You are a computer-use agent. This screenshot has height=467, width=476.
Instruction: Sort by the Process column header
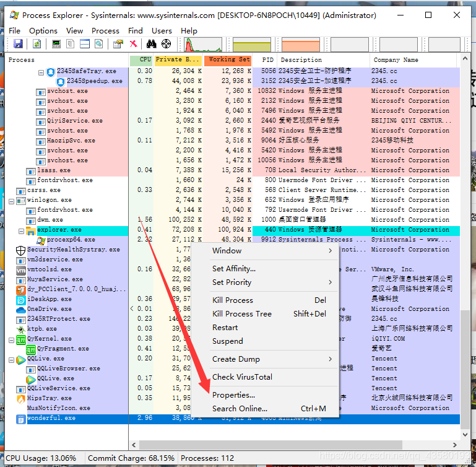point(67,60)
